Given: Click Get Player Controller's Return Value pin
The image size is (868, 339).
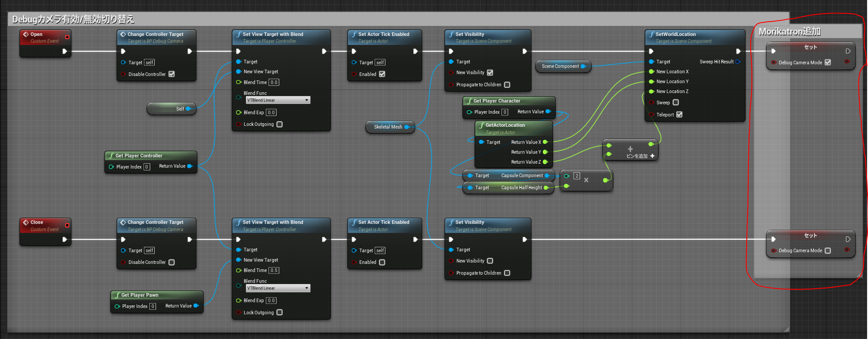Looking at the screenshot, I should point(190,166).
